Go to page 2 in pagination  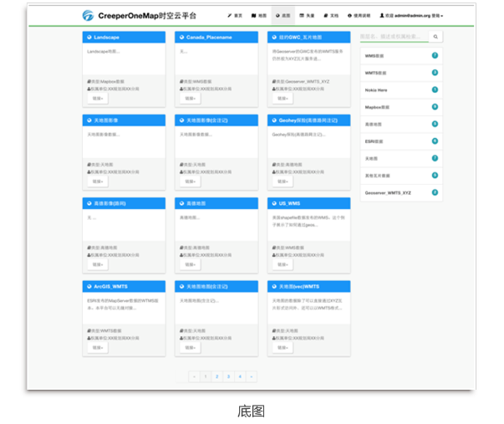(216, 377)
